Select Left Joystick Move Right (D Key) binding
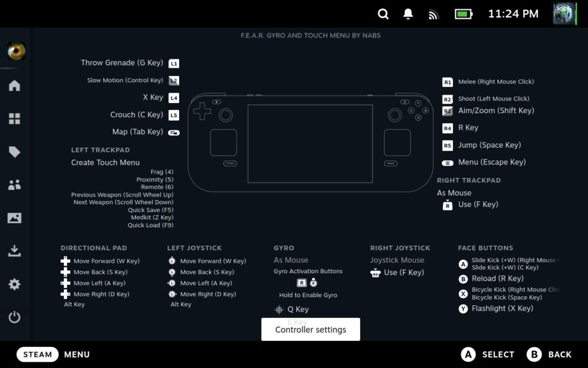 [208, 294]
